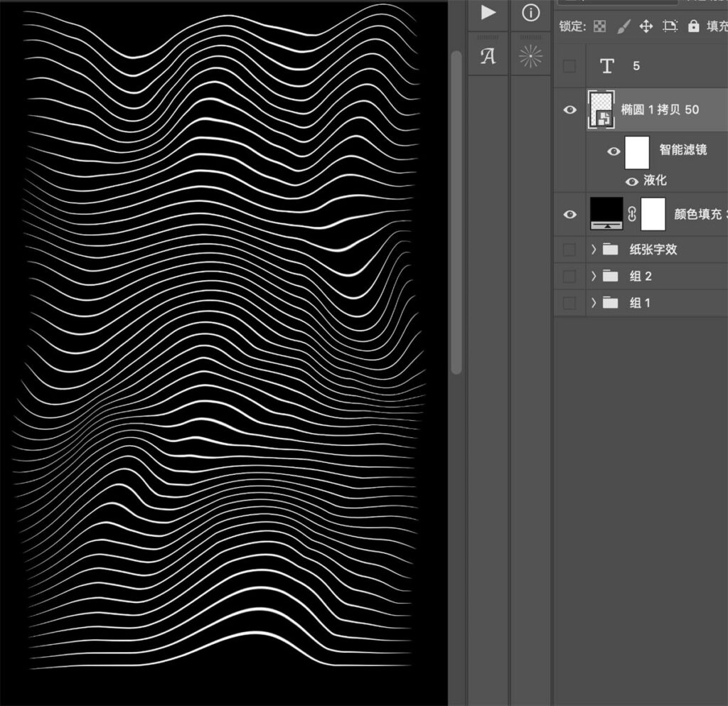The width and height of the screenshot is (728, 706).
Task: Select the 智能滤镜 filter mask thumbnail
Action: [x=637, y=152]
